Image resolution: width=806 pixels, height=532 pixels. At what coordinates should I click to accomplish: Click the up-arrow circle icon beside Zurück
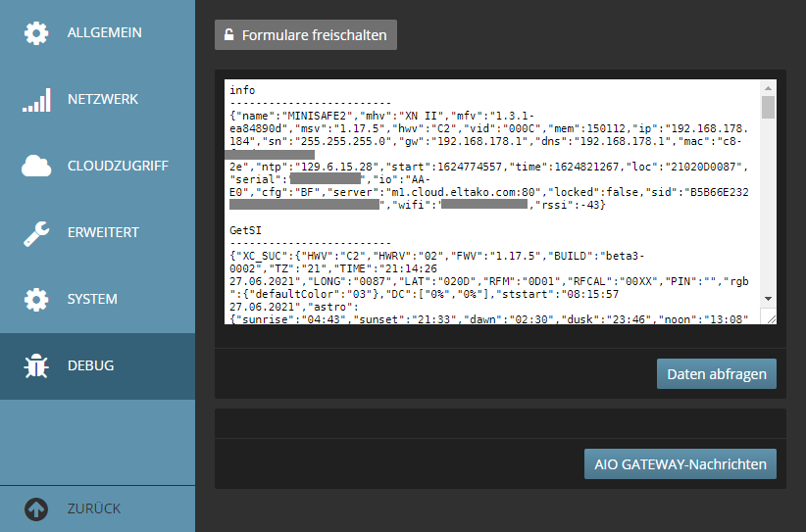pos(36,508)
